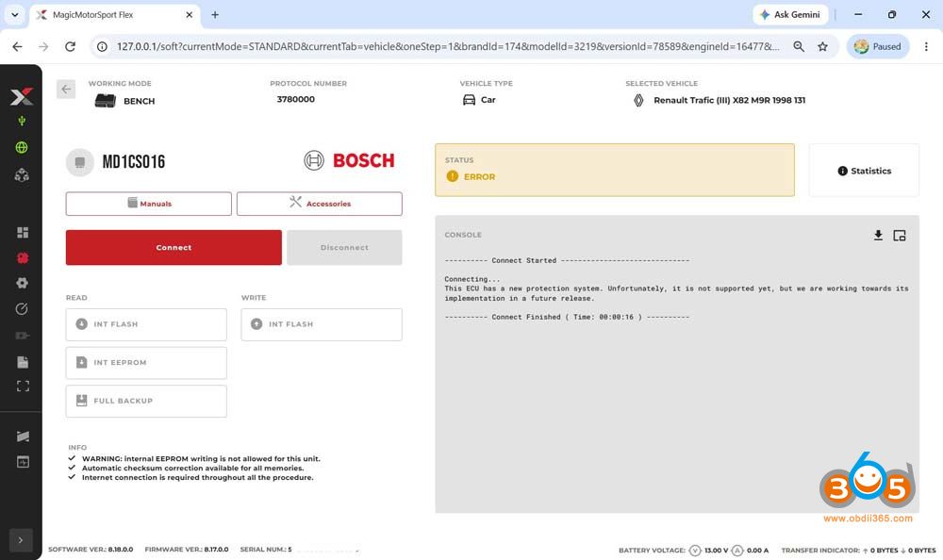The height and width of the screenshot is (560, 943).
Task: Click the Bosch logo
Action: [x=349, y=160]
